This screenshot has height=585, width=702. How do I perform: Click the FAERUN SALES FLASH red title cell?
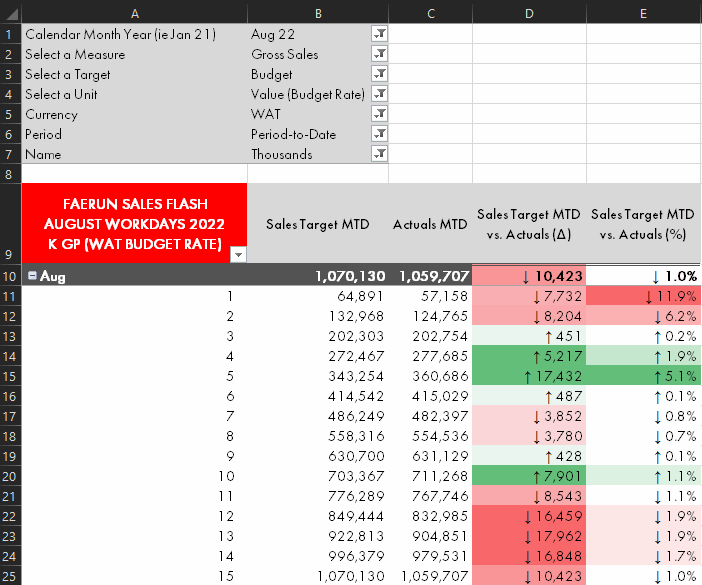pyautogui.click(x=134, y=223)
